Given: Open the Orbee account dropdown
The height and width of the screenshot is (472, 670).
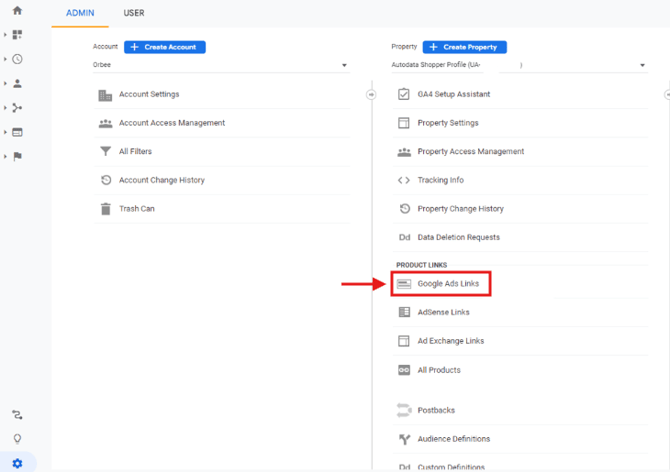Looking at the screenshot, I should 220,66.
